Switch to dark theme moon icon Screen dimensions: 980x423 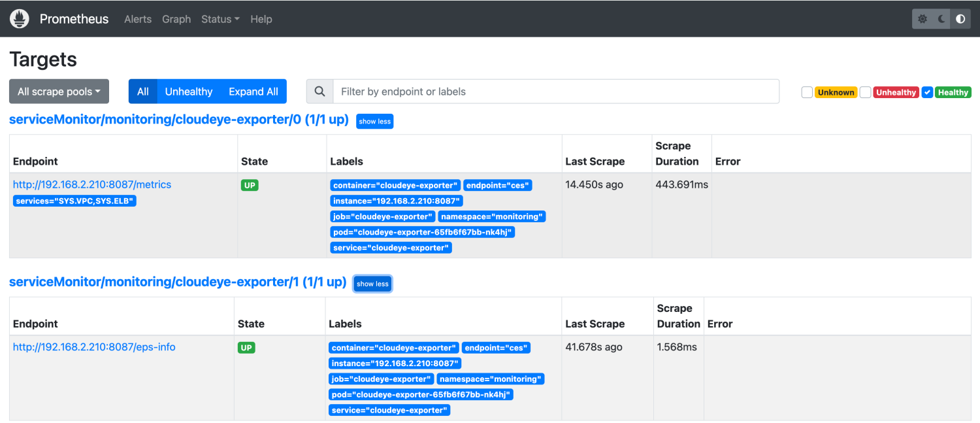[941, 19]
